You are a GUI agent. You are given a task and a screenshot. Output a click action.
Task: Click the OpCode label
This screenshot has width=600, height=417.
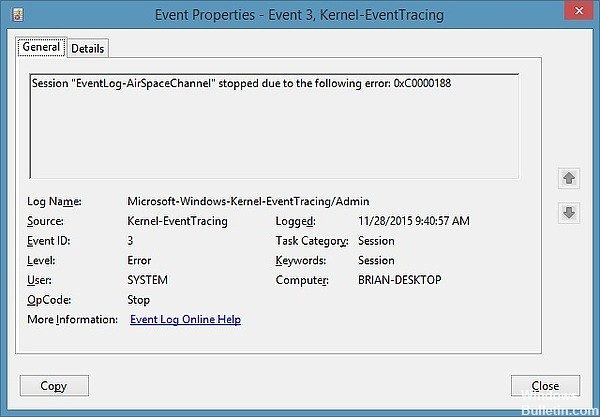(x=49, y=300)
